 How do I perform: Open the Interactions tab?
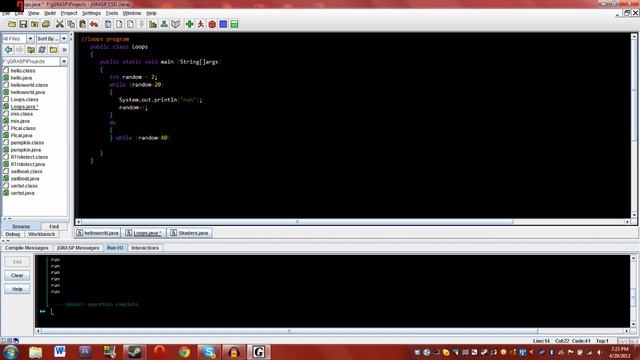click(x=145, y=248)
